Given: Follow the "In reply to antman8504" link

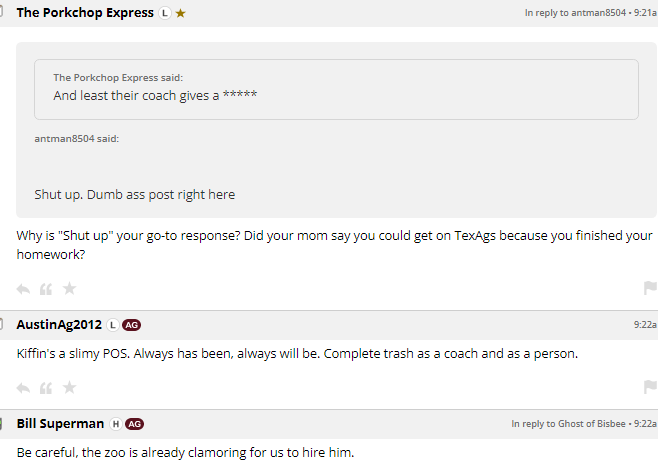Looking at the screenshot, I should tap(575, 13).
